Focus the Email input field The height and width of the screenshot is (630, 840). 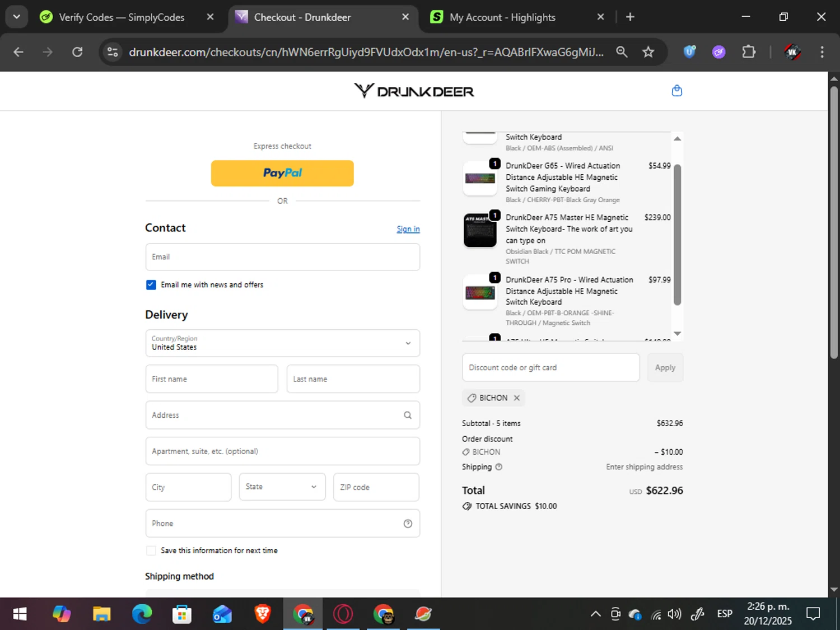(282, 257)
